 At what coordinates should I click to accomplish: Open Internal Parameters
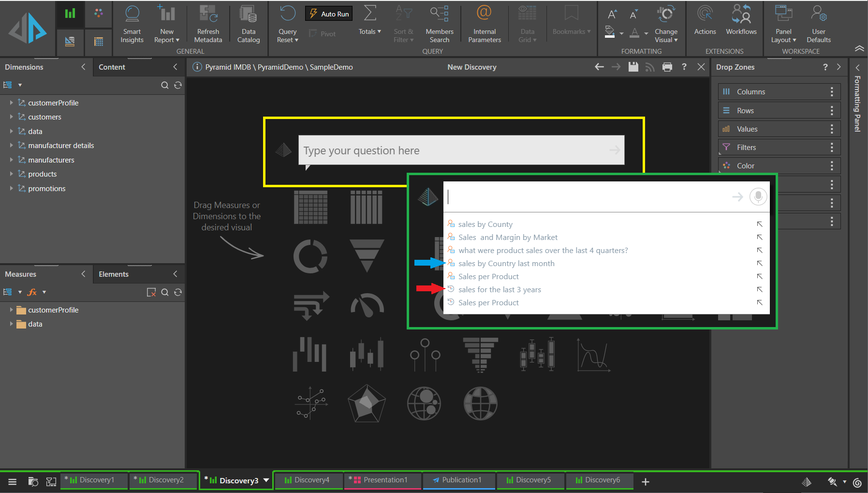(x=484, y=24)
